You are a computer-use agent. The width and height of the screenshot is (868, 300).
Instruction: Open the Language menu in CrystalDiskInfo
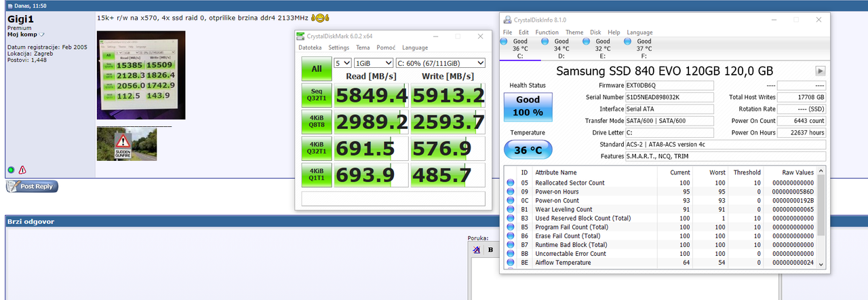639,32
